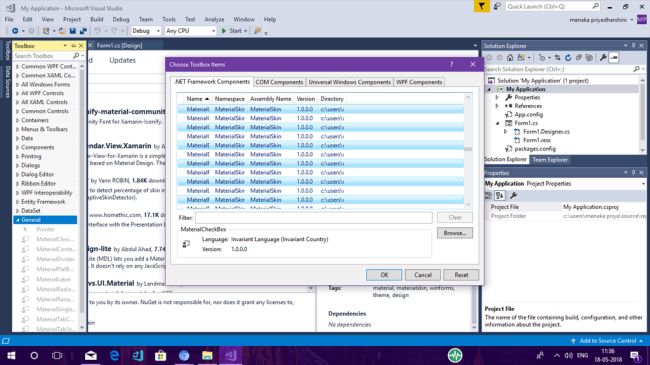Image resolution: width=650 pixels, height=365 pixels.
Task: Open File Explorer from the taskbar
Action: (x=207, y=355)
